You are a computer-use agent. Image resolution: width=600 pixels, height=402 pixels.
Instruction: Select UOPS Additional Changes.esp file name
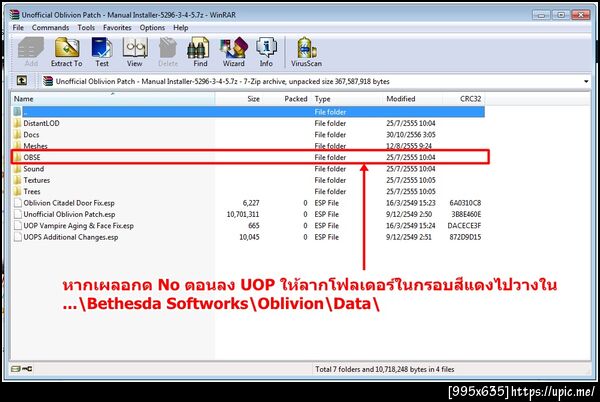71,237
